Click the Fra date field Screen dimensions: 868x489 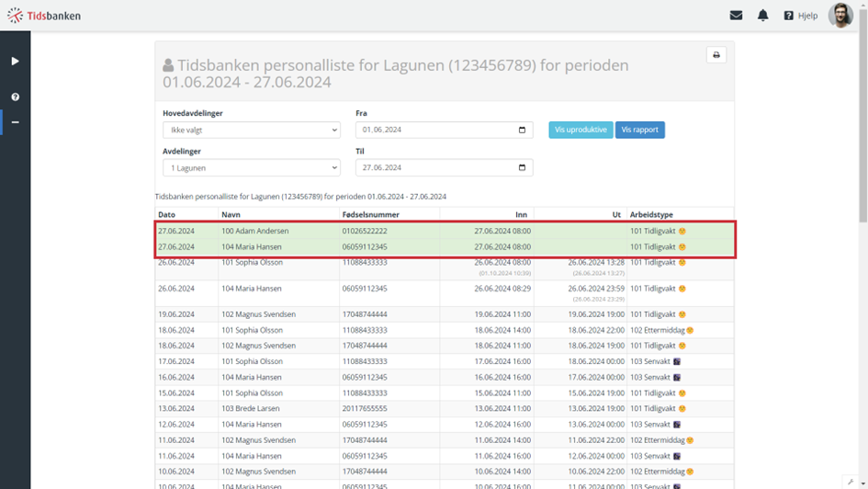(444, 131)
